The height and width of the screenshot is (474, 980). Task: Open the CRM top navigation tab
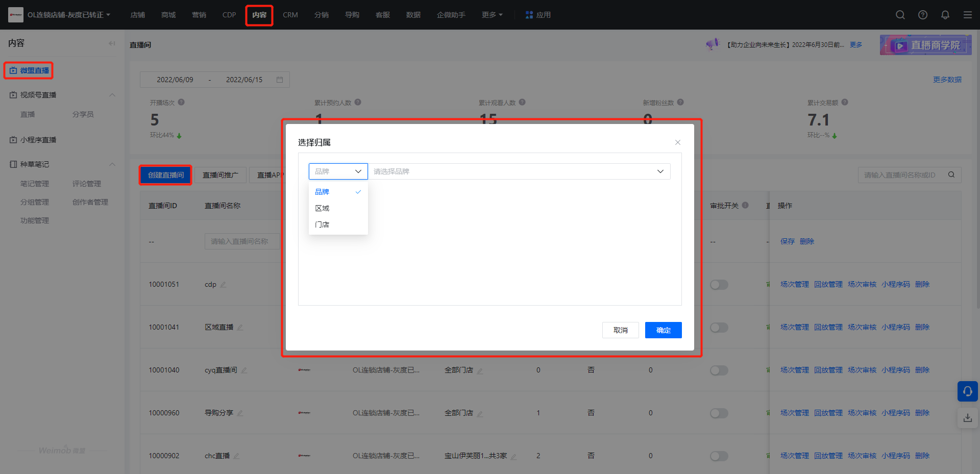click(x=290, y=15)
